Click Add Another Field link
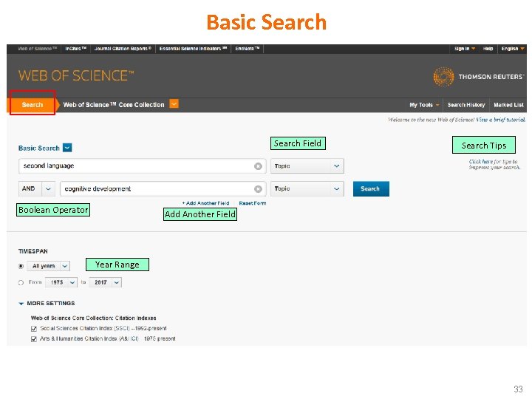 (205, 203)
